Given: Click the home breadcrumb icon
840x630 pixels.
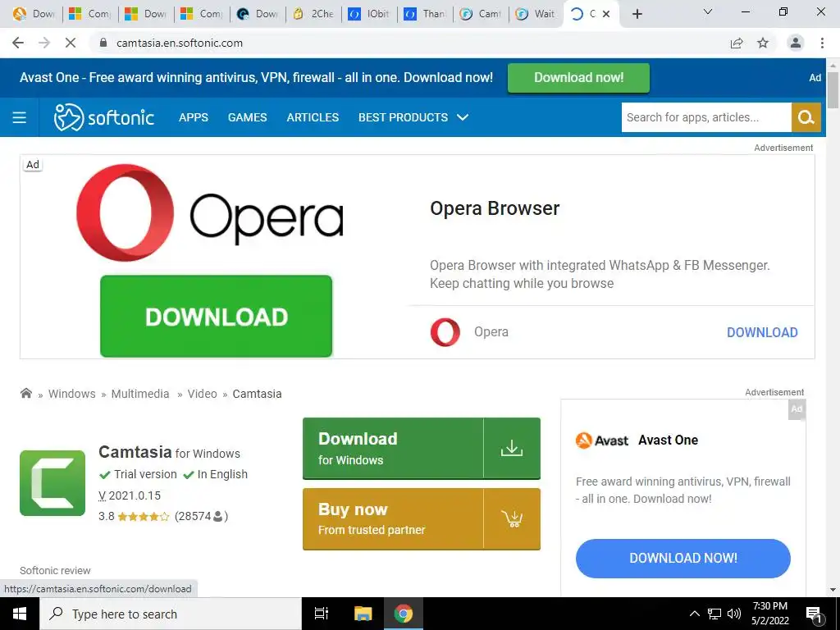Looking at the screenshot, I should click(x=25, y=393).
